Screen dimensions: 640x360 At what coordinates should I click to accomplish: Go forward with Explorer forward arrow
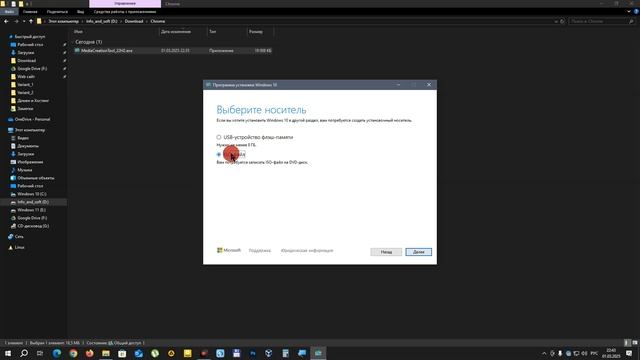(x=16, y=21)
